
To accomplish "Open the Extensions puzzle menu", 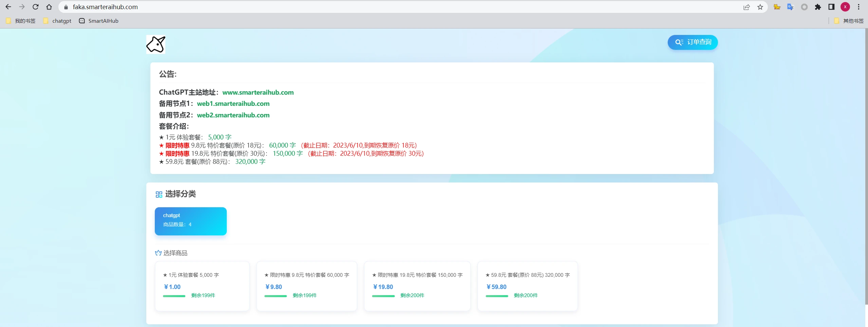I will pyautogui.click(x=818, y=7).
